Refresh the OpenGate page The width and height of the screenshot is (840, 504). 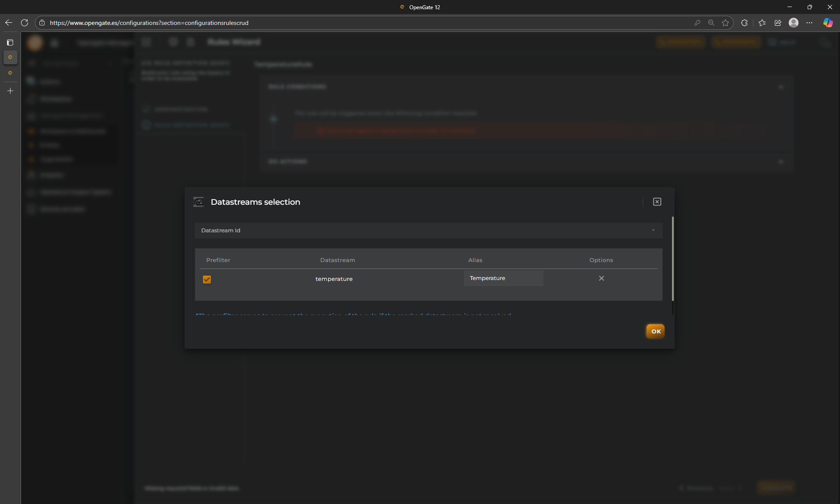coord(24,23)
